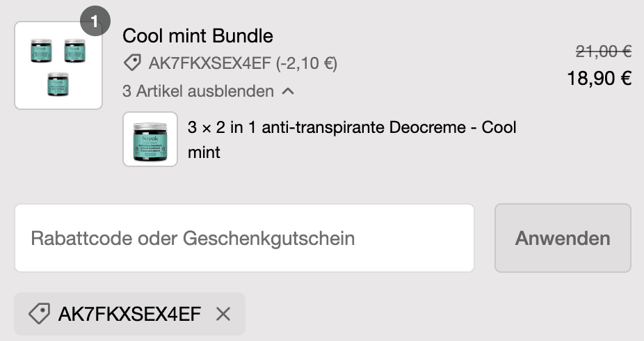The height and width of the screenshot is (341, 644).
Task: Click the tag icon in the applied code chip
Action: [x=39, y=315]
